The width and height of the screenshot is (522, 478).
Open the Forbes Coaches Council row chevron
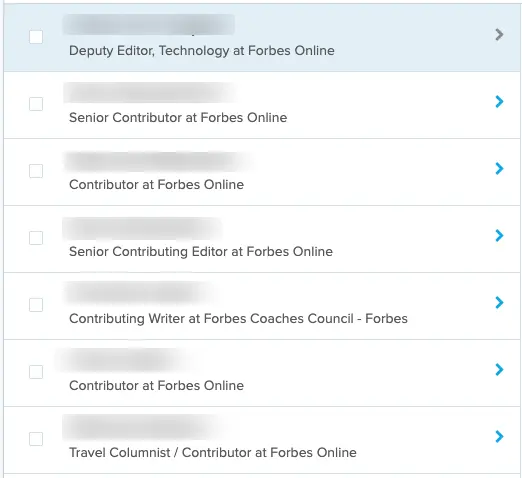pos(499,303)
